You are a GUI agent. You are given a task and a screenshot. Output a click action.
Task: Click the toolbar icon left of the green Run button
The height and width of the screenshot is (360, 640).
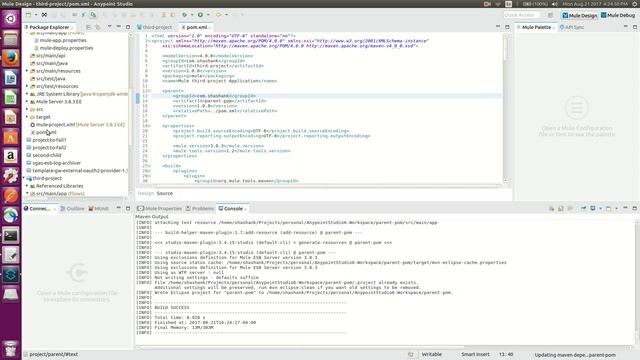pyautogui.click(x=184, y=15)
